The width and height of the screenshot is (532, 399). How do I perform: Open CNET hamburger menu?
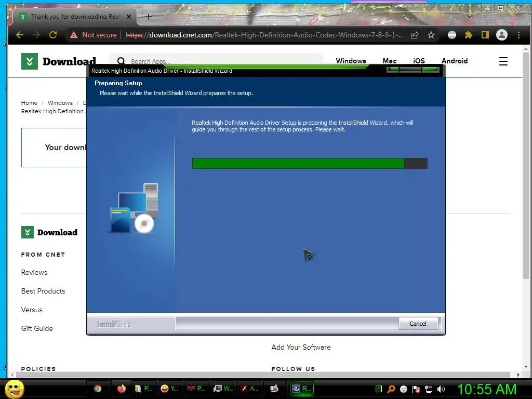[x=503, y=61]
